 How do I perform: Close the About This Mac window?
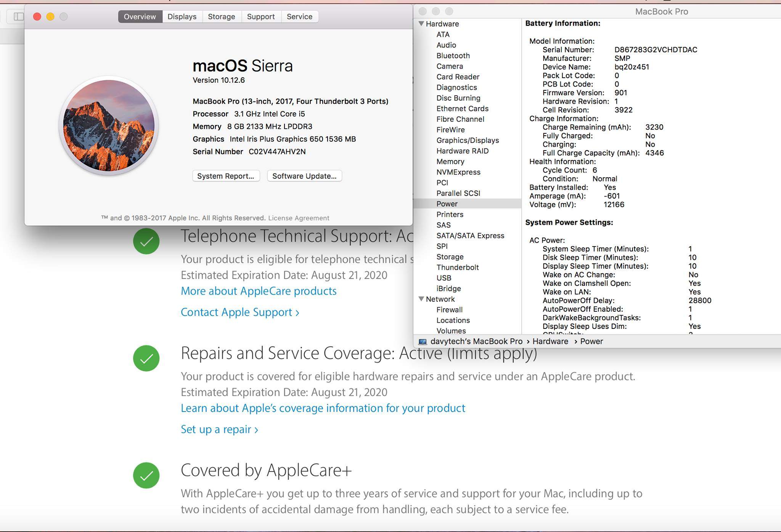tap(37, 16)
